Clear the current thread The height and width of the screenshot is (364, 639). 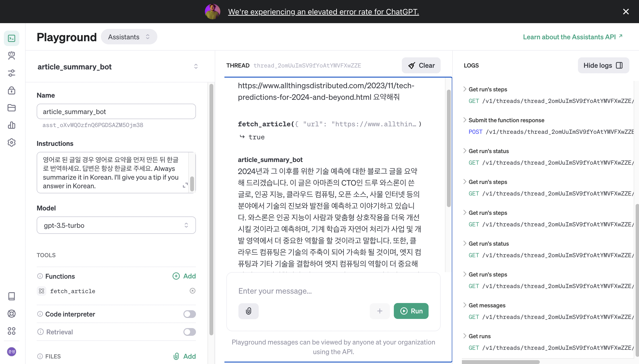click(x=421, y=65)
